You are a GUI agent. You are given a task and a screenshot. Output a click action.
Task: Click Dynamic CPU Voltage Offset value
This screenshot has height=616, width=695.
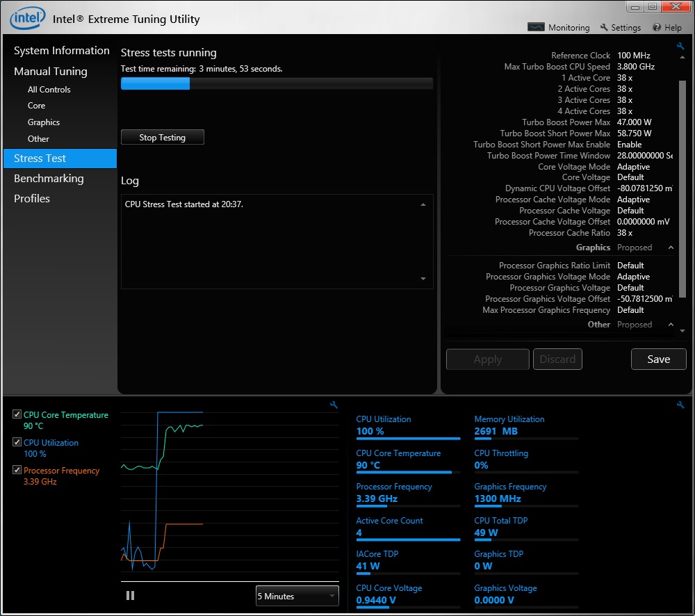click(645, 188)
